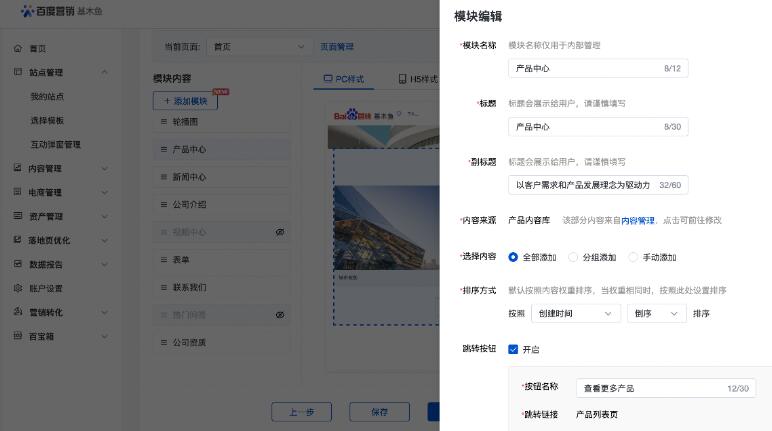Click the 账户设置 gear icon
Screen dimensions: 772x431
click(18, 288)
